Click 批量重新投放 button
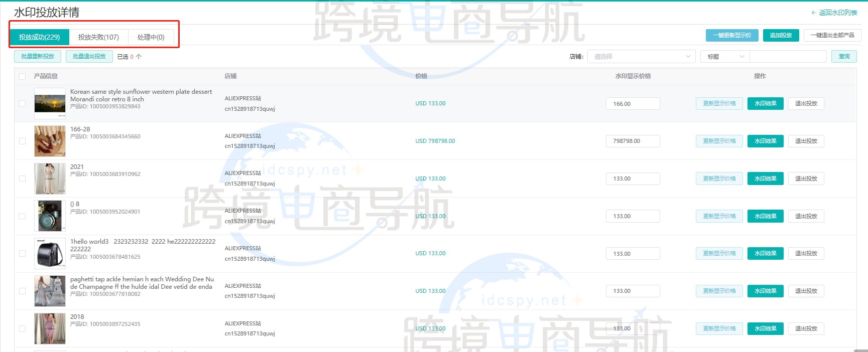 38,56
